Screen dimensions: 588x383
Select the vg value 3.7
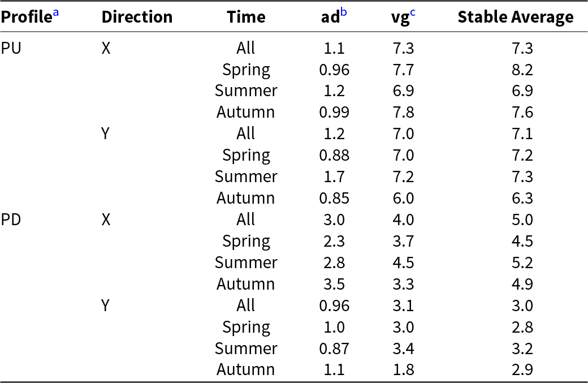coord(403,241)
